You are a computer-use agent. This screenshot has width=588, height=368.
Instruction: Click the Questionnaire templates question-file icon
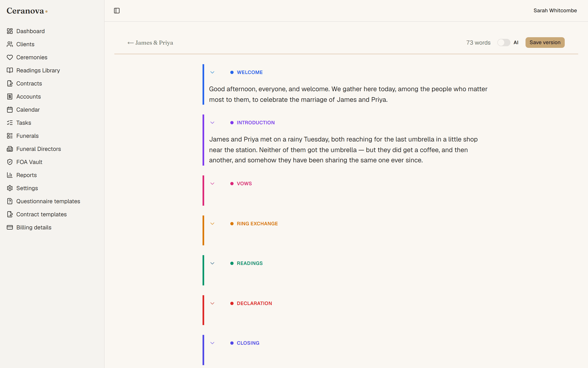(10, 201)
